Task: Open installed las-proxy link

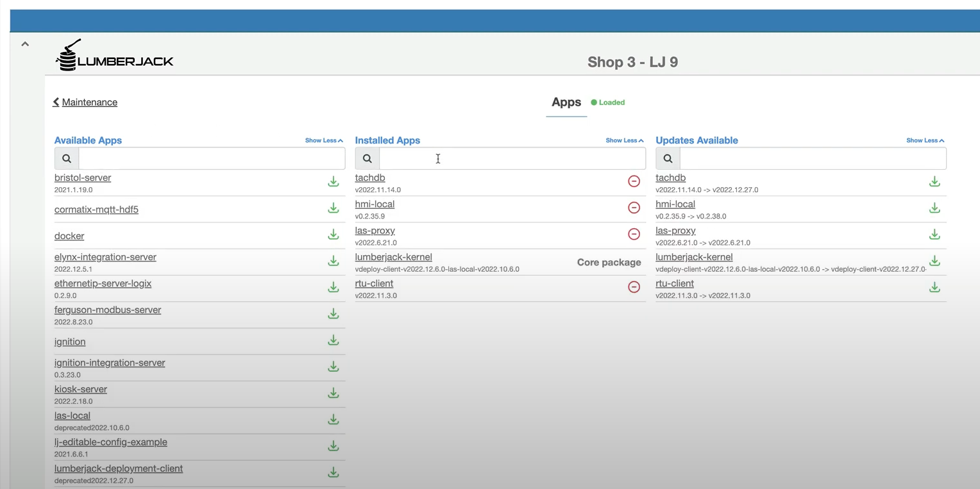Action: point(375,231)
